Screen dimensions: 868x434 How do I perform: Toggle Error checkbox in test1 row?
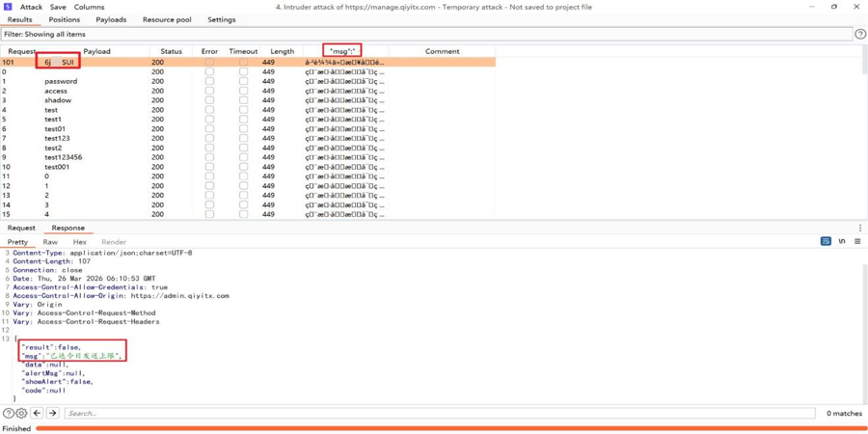210,120
